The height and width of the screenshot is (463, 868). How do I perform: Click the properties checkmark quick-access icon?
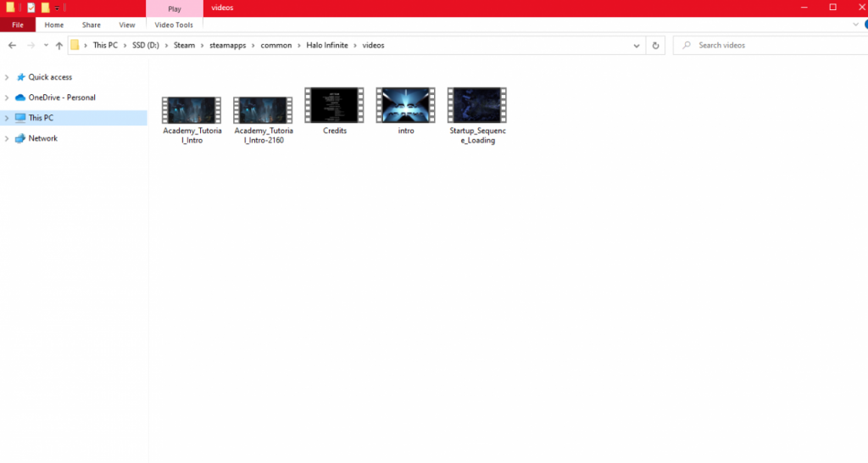pyautogui.click(x=31, y=8)
